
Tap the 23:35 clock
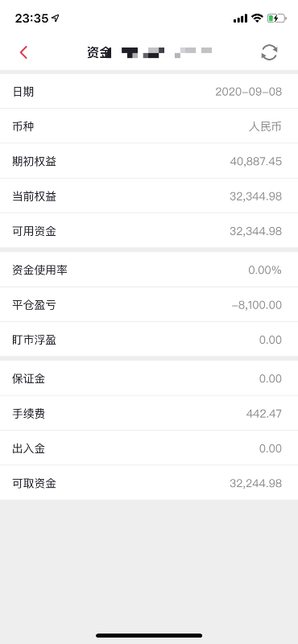point(31,18)
